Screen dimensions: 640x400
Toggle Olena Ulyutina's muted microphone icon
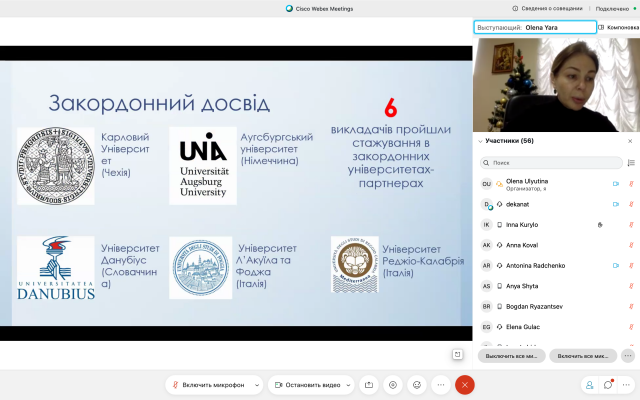[x=631, y=184]
